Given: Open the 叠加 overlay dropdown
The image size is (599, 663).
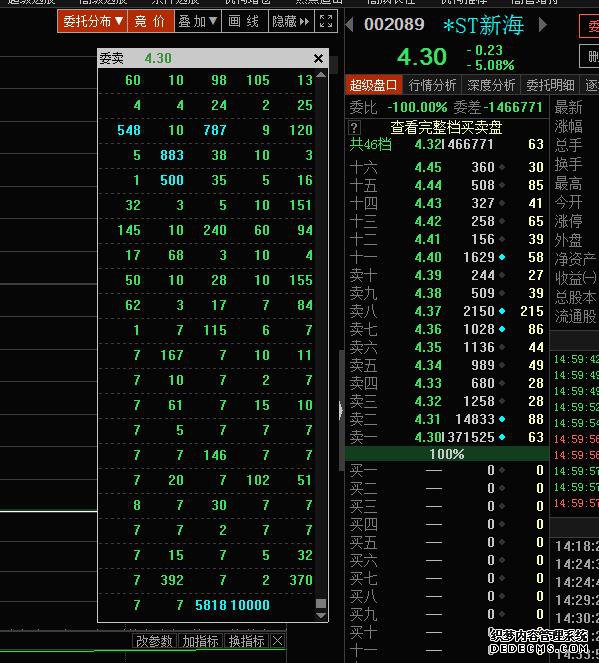Looking at the screenshot, I should coord(198,21).
